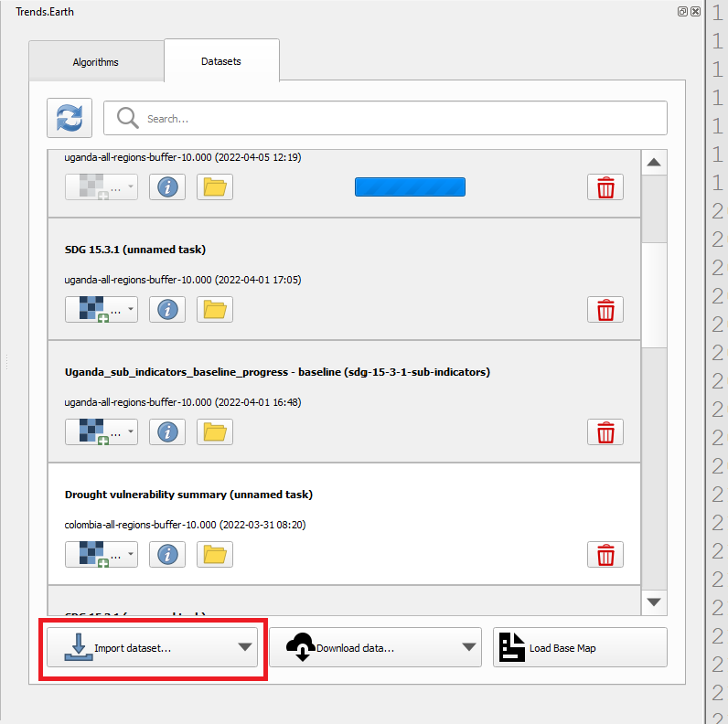Image resolution: width=728 pixels, height=724 pixels.
Task: Expand add-layer dropdown for SDG 15.3.1 task
Action: pos(131,310)
